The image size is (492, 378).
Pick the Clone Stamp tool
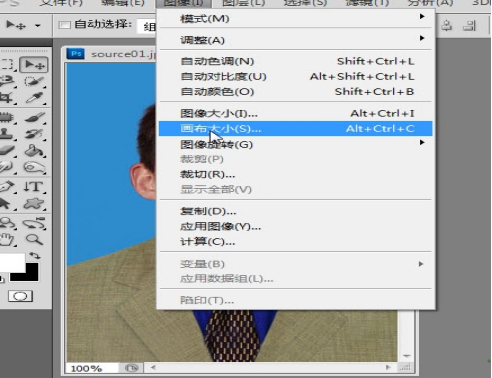7,134
